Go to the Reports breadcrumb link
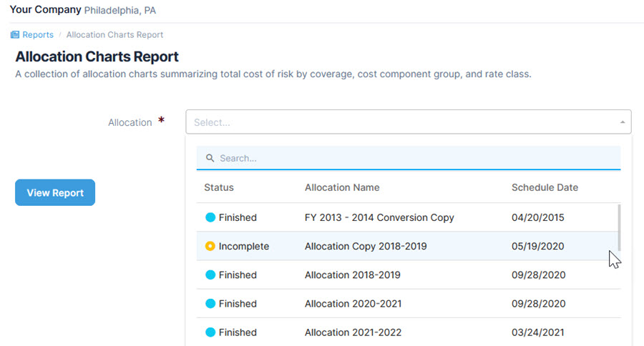 pos(37,35)
